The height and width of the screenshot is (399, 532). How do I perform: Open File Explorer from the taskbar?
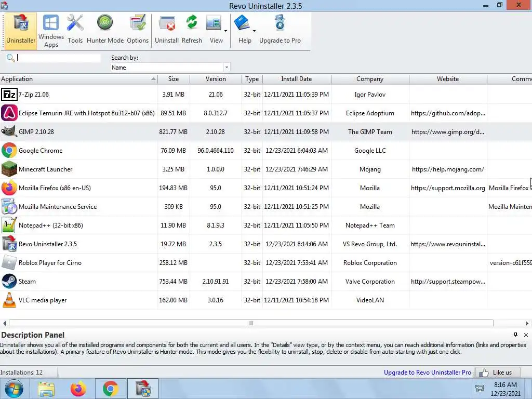pos(46,389)
